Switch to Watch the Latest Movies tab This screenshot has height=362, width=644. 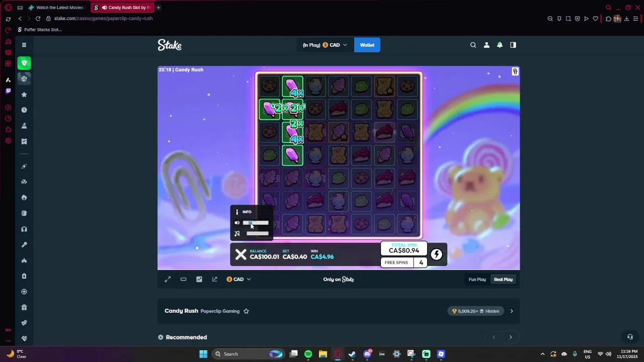56,8
